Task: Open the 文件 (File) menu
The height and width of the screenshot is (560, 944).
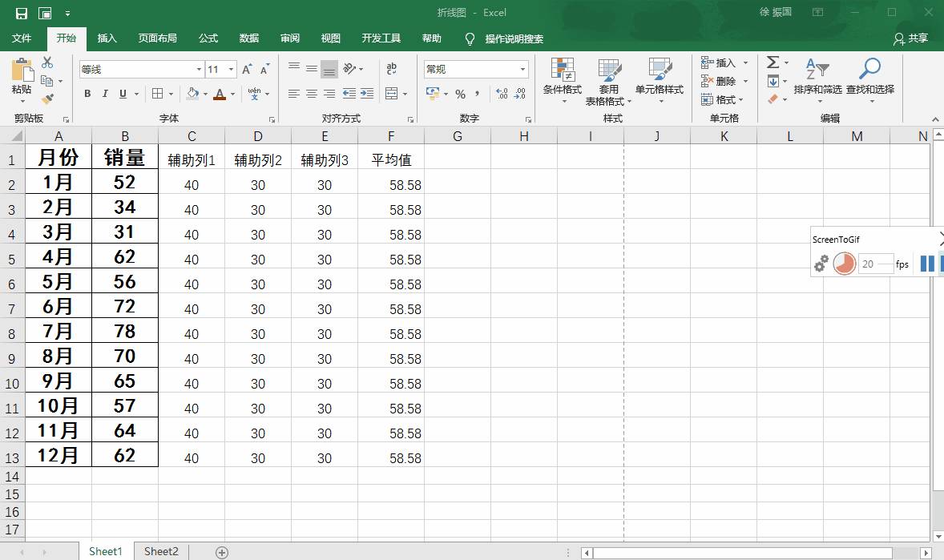Action: (22, 38)
